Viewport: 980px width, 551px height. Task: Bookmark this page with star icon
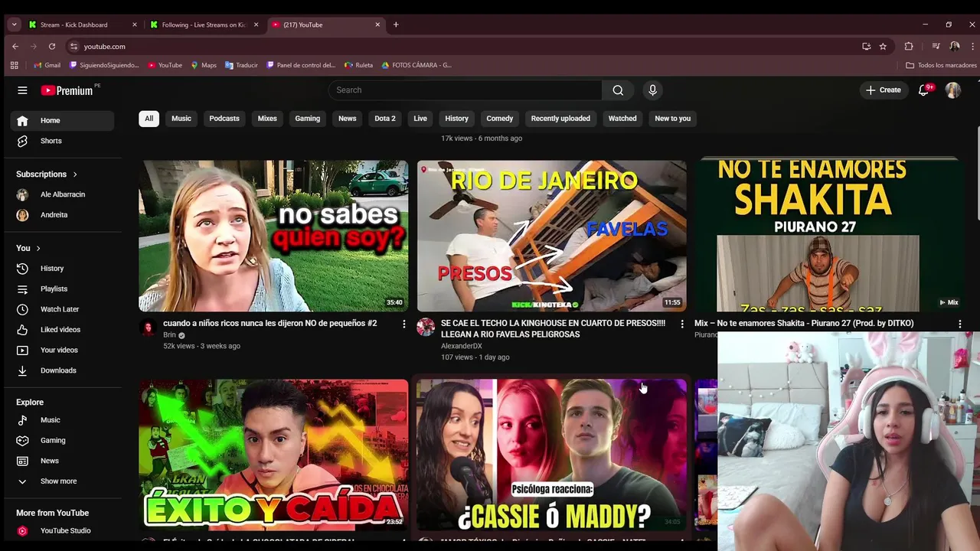pyautogui.click(x=883, y=46)
